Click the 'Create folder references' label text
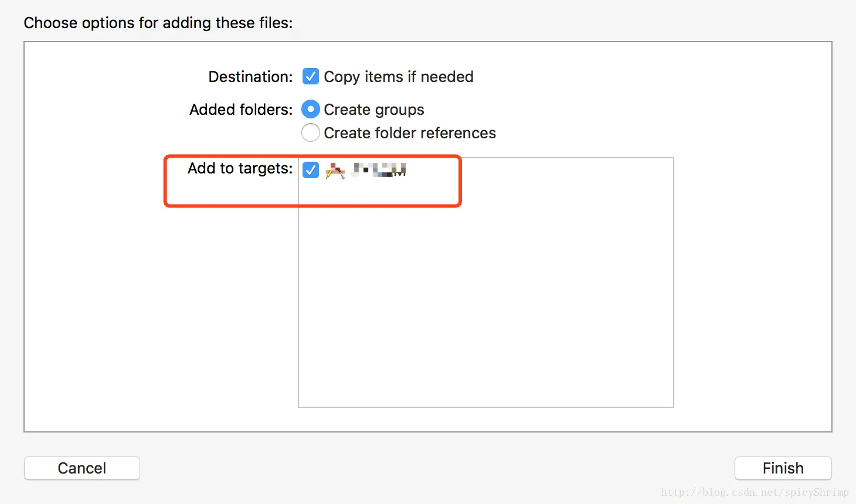The image size is (856, 504). (410, 133)
